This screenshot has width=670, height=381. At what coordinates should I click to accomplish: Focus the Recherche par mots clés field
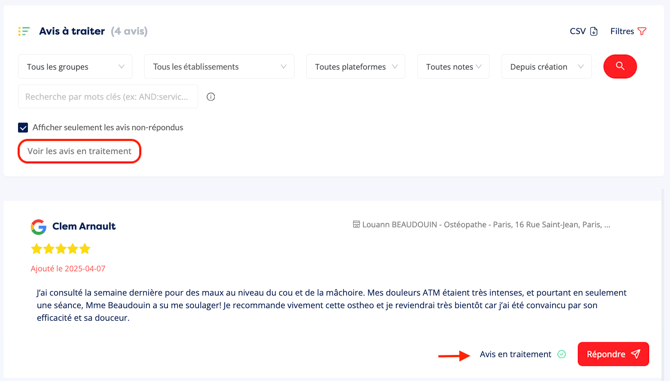pos(108,97)
